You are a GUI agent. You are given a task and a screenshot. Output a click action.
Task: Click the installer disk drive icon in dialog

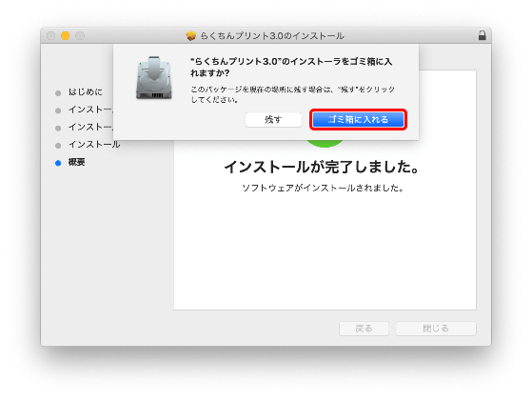[x=154, y=78]
